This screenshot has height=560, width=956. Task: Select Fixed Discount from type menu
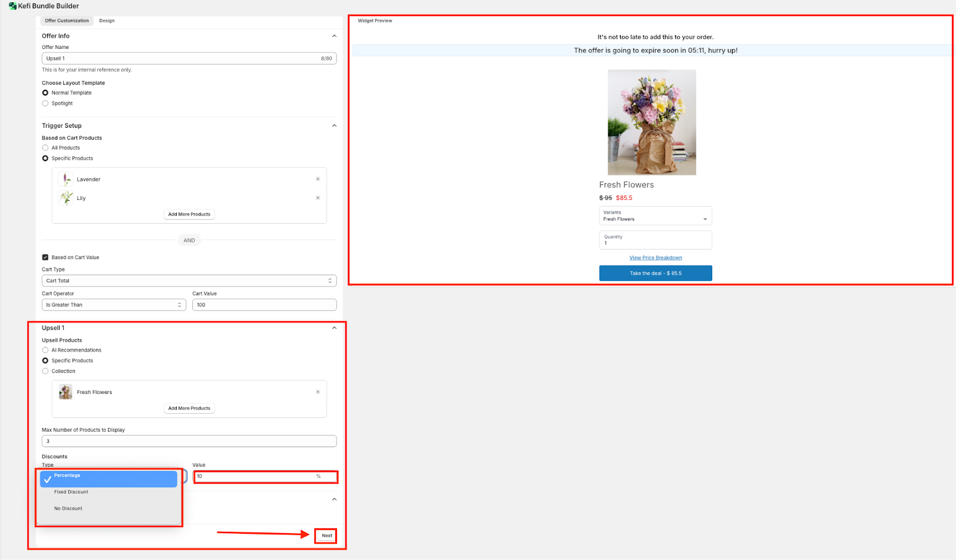[71, 492]
